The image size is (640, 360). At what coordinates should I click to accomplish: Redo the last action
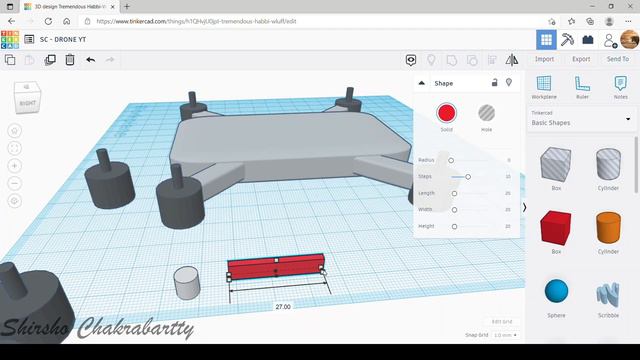110,60
